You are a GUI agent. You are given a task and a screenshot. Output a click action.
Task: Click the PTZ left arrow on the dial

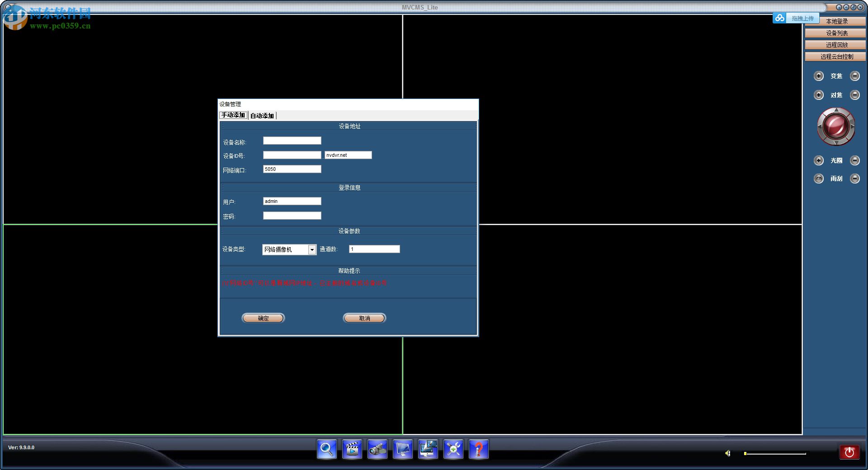coord(820,127)
